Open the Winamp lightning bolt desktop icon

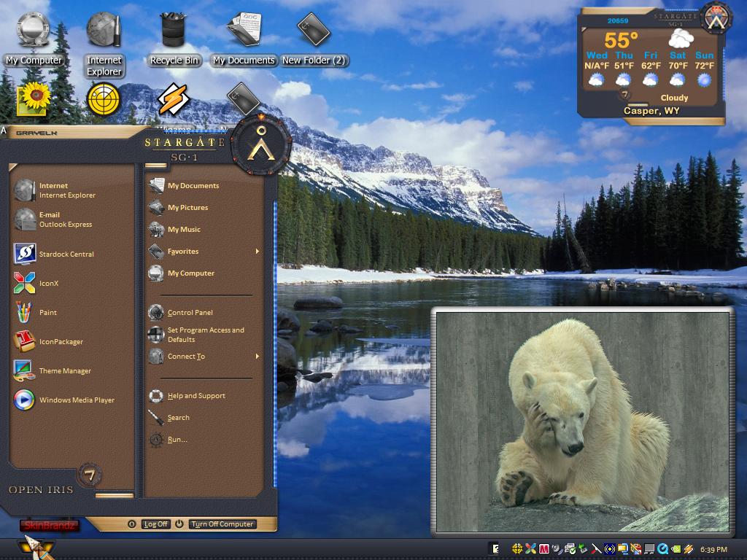[174, 99]
